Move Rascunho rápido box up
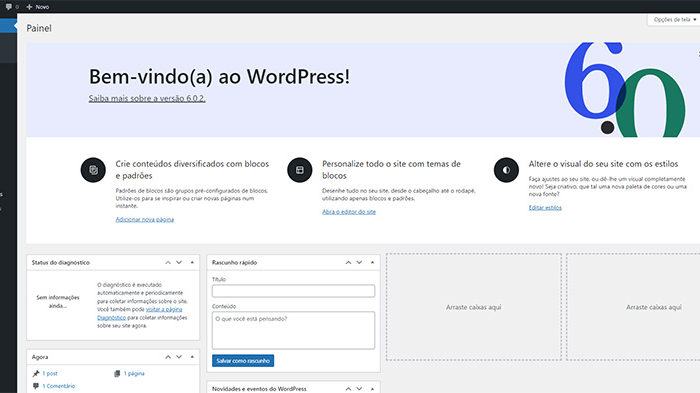 point(348,263)
